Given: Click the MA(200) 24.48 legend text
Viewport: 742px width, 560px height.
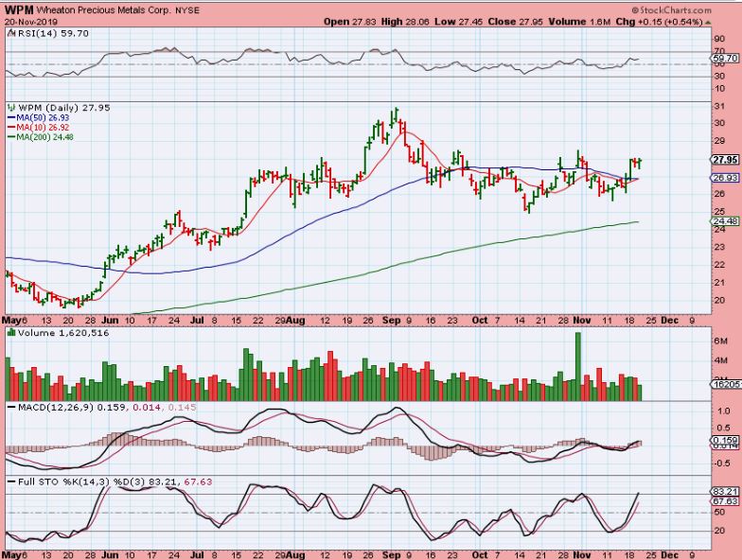Looking at the screenshot, I should 45,138.
